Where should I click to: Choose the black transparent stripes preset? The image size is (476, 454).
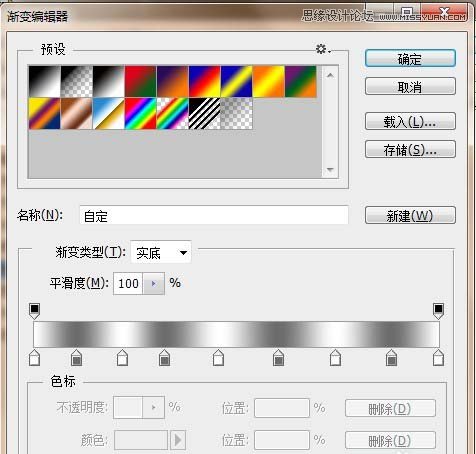click(205, 113)
